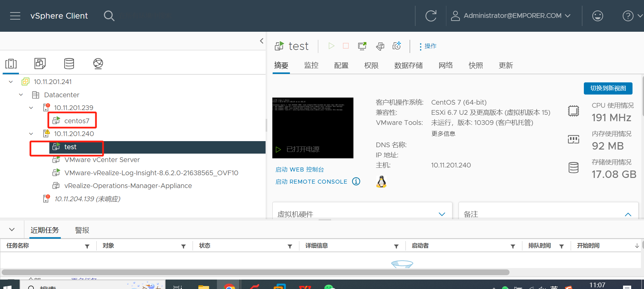The height and width of the screenshot is (289, 644).
Task: Select Datacenter in the inventory tree
Action: [x=62, y=95]
